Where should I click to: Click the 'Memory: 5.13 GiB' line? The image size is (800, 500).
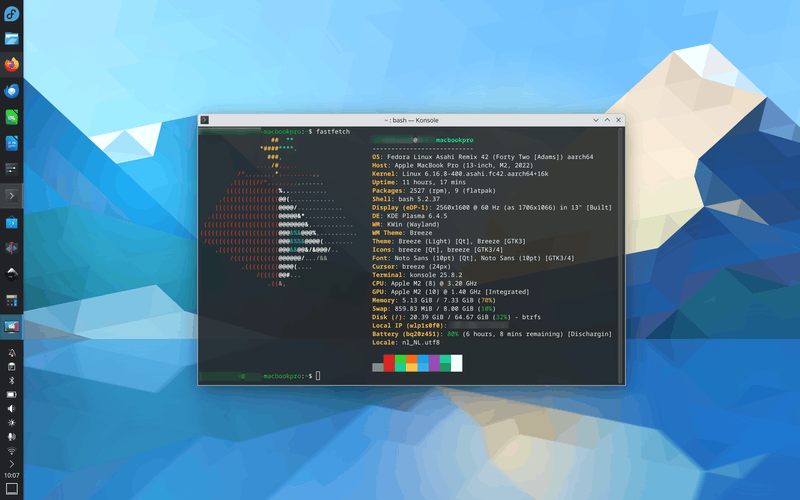coord(434,301)
